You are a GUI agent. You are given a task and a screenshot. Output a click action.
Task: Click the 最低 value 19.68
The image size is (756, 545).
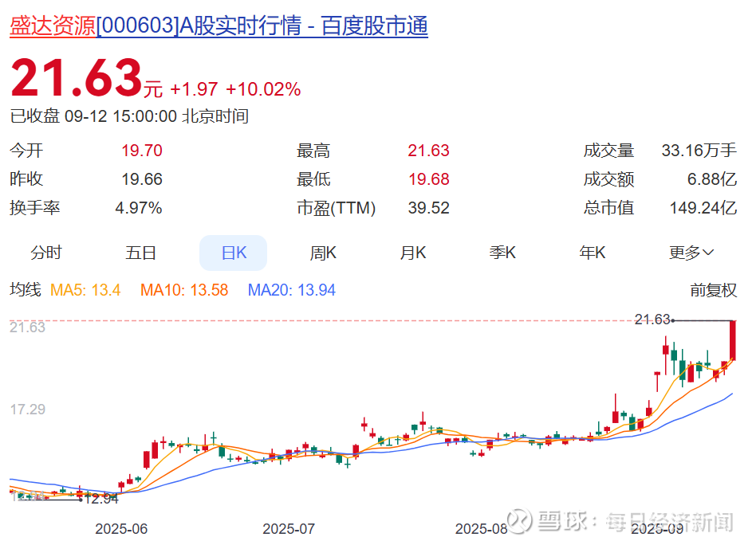[429, 179]
